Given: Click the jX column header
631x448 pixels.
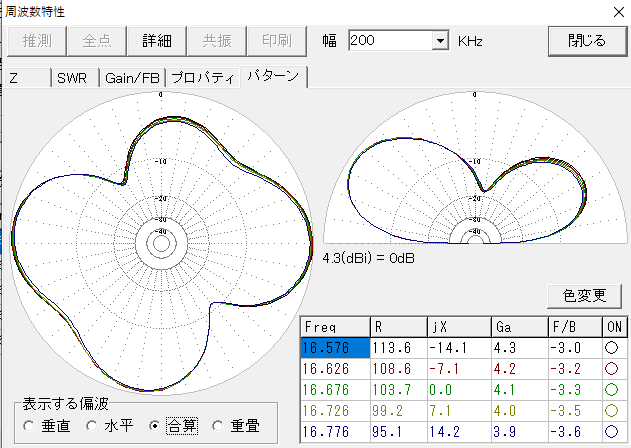Looking at the screenshot, I should coord(459,327).
